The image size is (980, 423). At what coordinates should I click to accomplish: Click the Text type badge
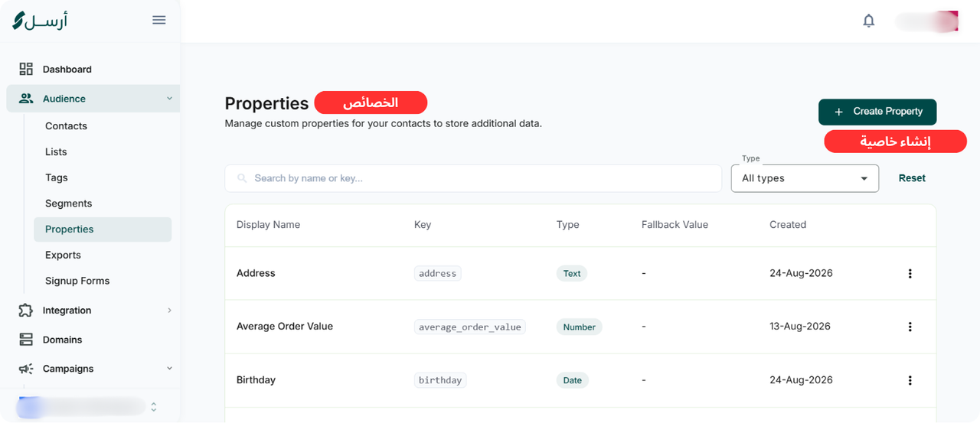572,273
